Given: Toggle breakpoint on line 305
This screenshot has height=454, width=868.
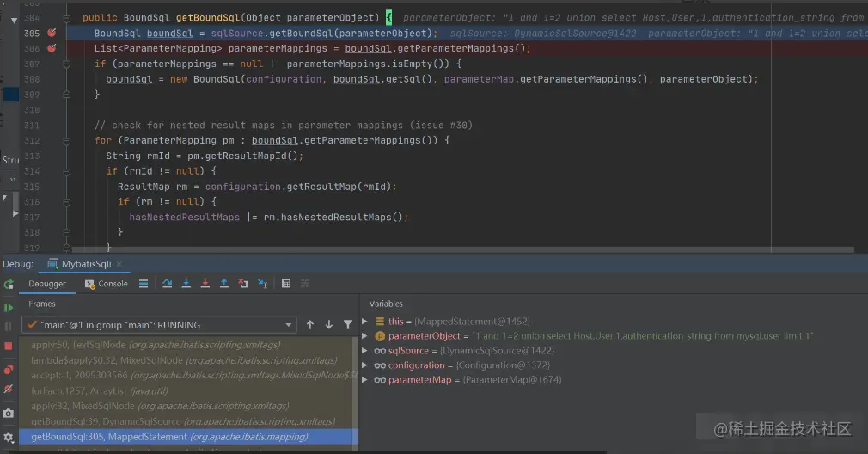Looking at the screenshot, I should click(52, 34).
